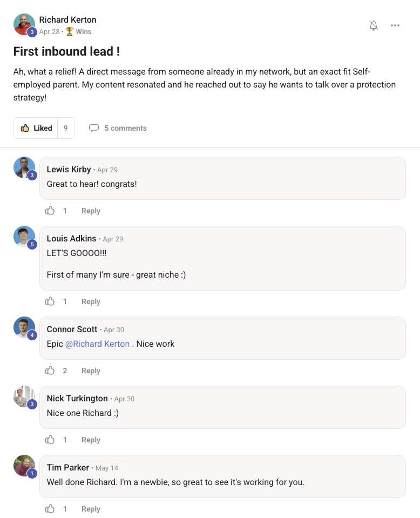This screenshot has height=518, width=420.
Task: View the 9 likes count
Action: [x=66, y=128]
